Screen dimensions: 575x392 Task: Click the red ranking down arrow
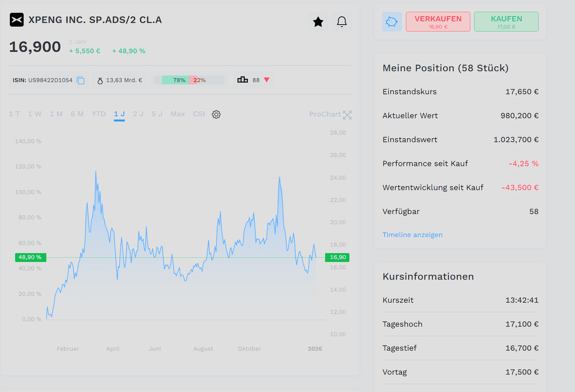click(267, 80)
